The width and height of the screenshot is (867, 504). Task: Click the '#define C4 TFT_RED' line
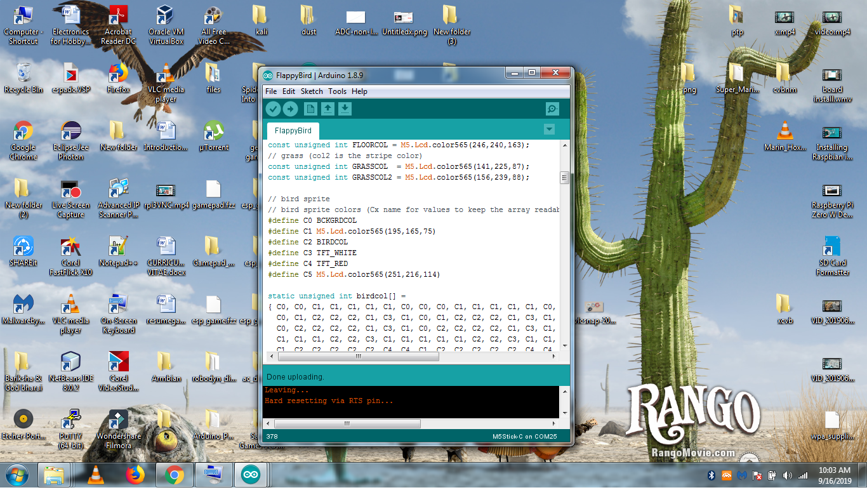click(308, 263)
